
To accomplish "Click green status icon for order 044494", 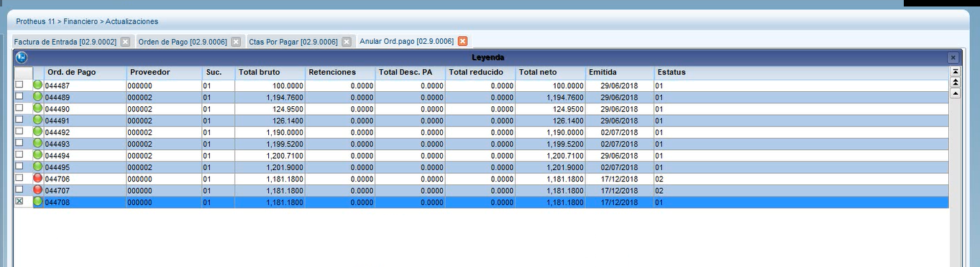I will pos(38,154).
